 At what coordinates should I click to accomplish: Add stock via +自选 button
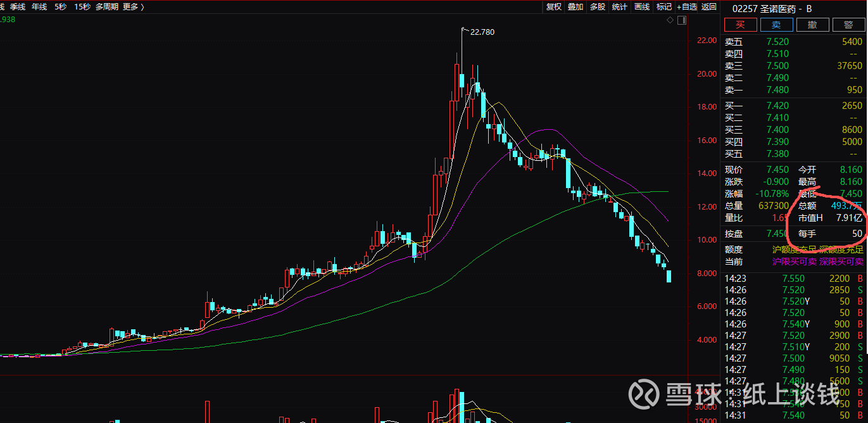coord(687,7)
